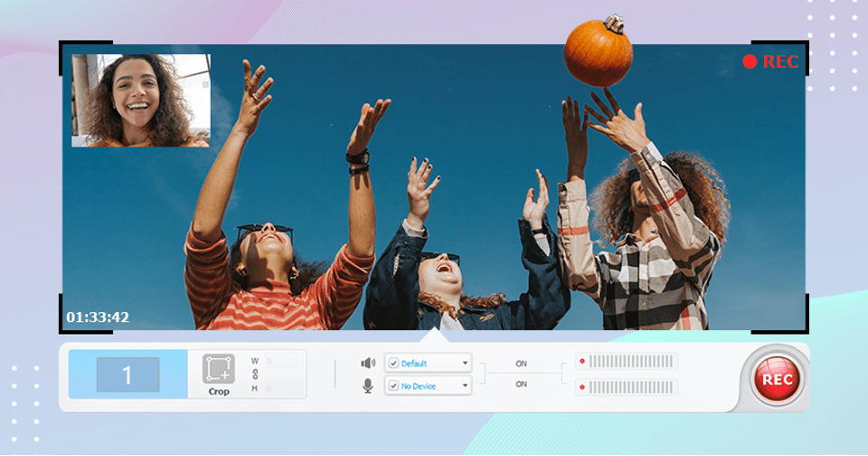
Task: Select the Crop region tool icon
Action: point(219,369)
